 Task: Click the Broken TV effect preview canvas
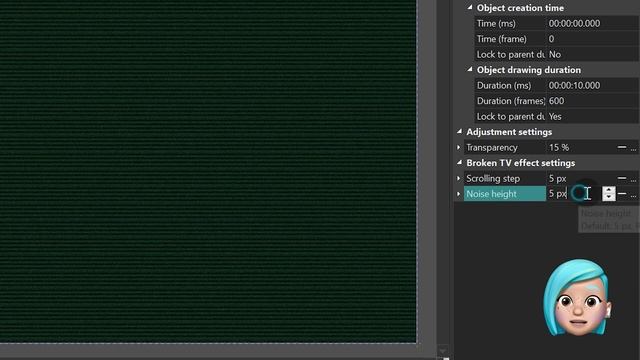coord(208,171)
